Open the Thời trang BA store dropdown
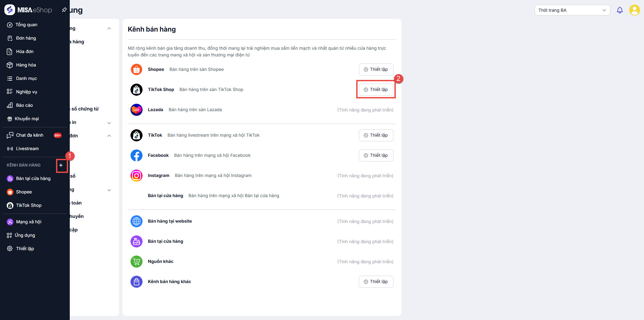 point(572,10)
